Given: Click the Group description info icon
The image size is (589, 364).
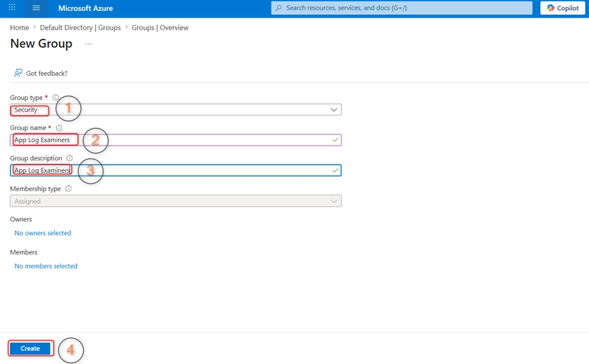Looking at the screenshot, I should [x=69, y=158].
